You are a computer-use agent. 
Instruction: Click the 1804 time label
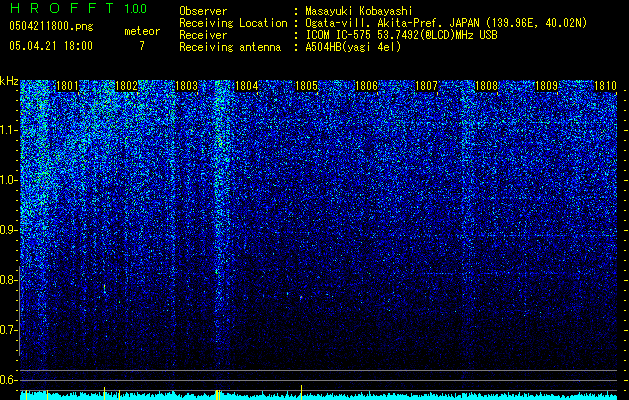(246, 86)
